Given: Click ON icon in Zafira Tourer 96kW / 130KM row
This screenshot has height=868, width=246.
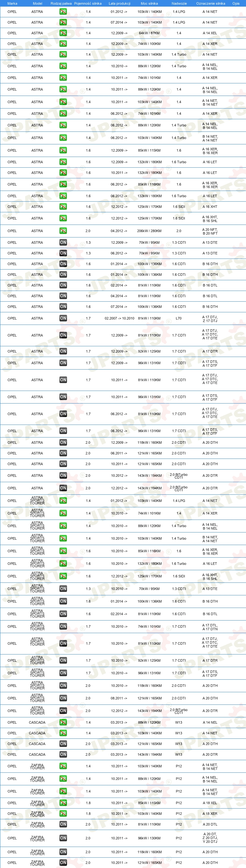Looking at the screenshot, I should coord(63,838).
